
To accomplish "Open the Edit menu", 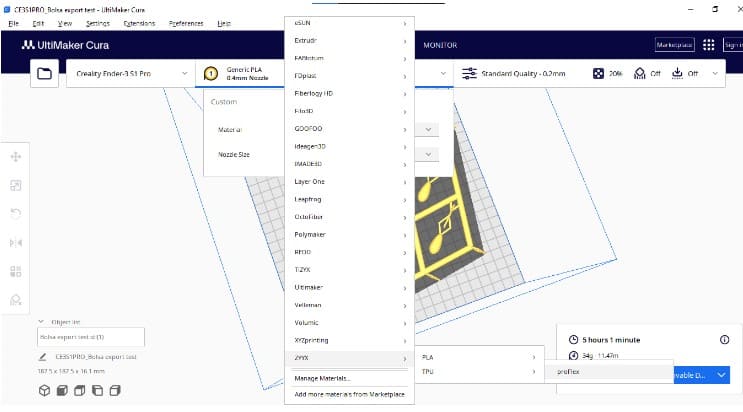I will pyautogui.click(x=38, y=23).
